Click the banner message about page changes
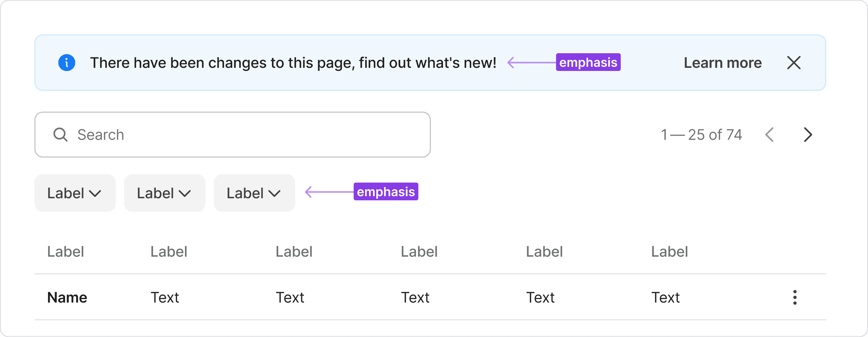 [x=293, y=63]
